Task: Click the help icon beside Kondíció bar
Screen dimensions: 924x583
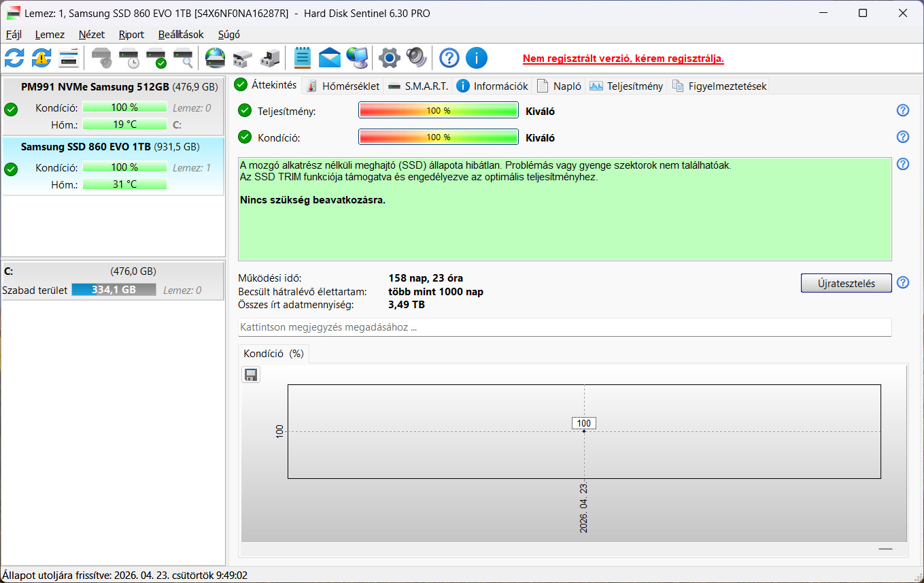Action: tap(903, 137)
